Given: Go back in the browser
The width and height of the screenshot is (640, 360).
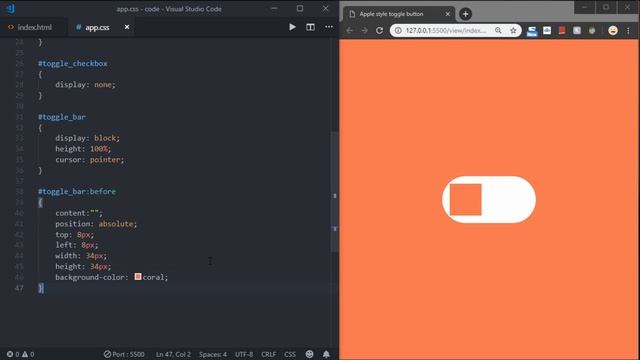Looking at the screenshot, I should (349, 31).
